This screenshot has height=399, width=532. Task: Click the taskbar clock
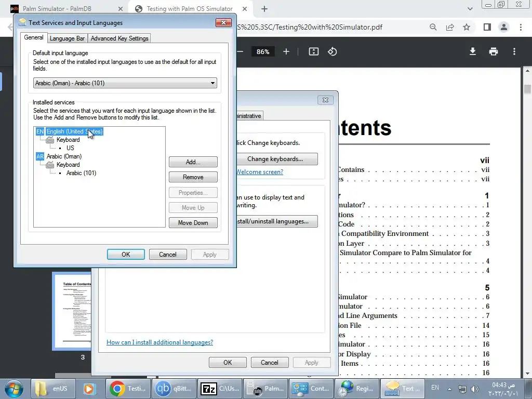tap(503, 389)
